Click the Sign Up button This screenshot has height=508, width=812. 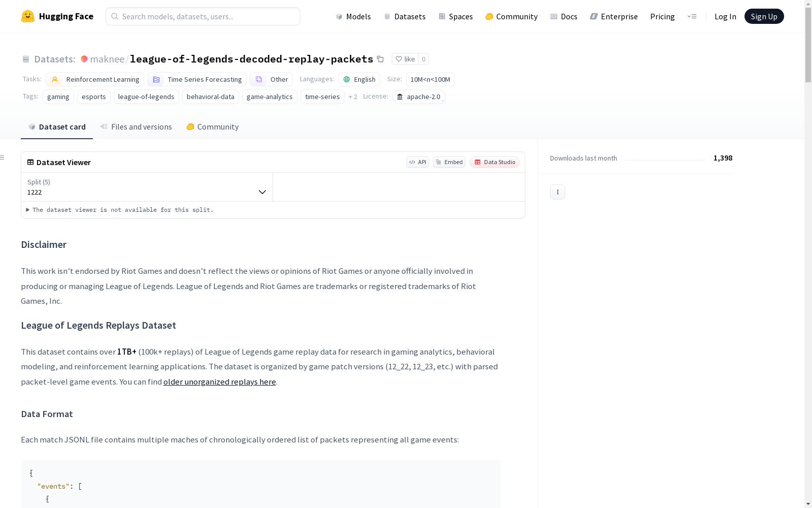click(764, 16)
